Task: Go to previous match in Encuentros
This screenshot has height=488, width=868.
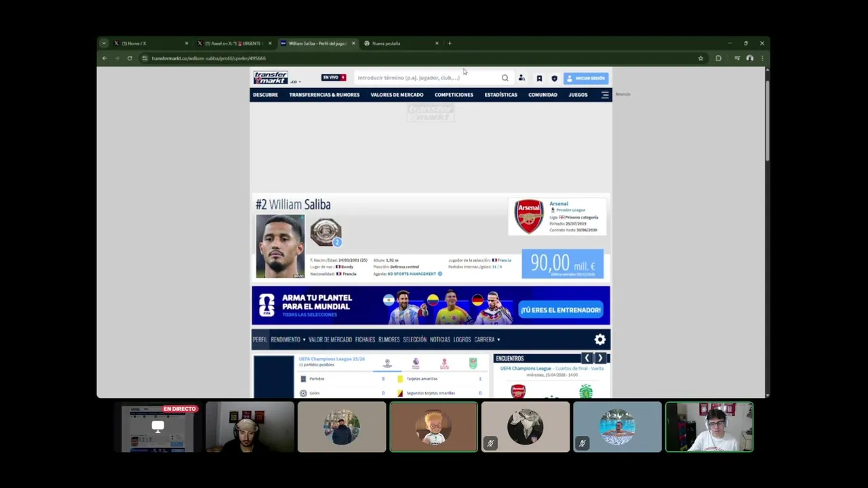Action: tap(587, 358)
